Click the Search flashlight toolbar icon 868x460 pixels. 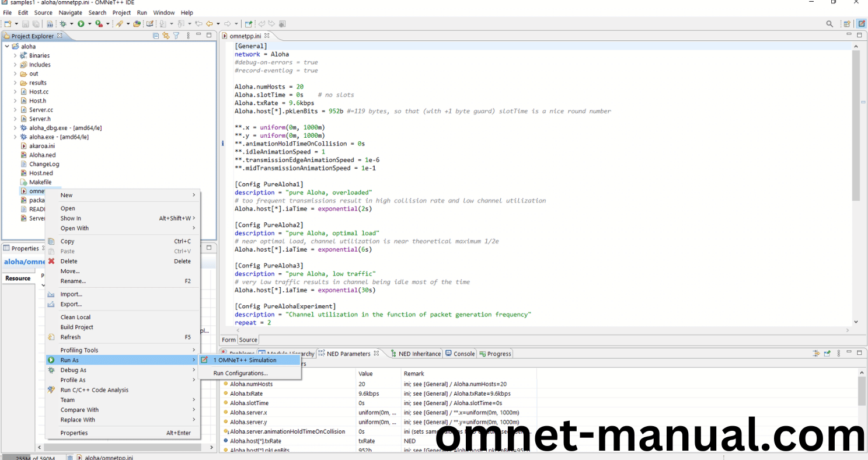[119, 24]
